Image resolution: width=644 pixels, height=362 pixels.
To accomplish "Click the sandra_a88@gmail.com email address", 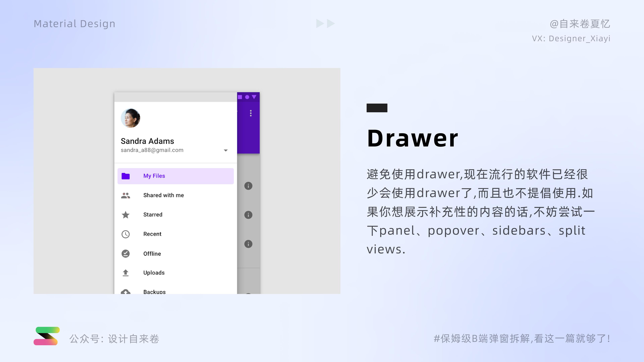I will point(152,150).
